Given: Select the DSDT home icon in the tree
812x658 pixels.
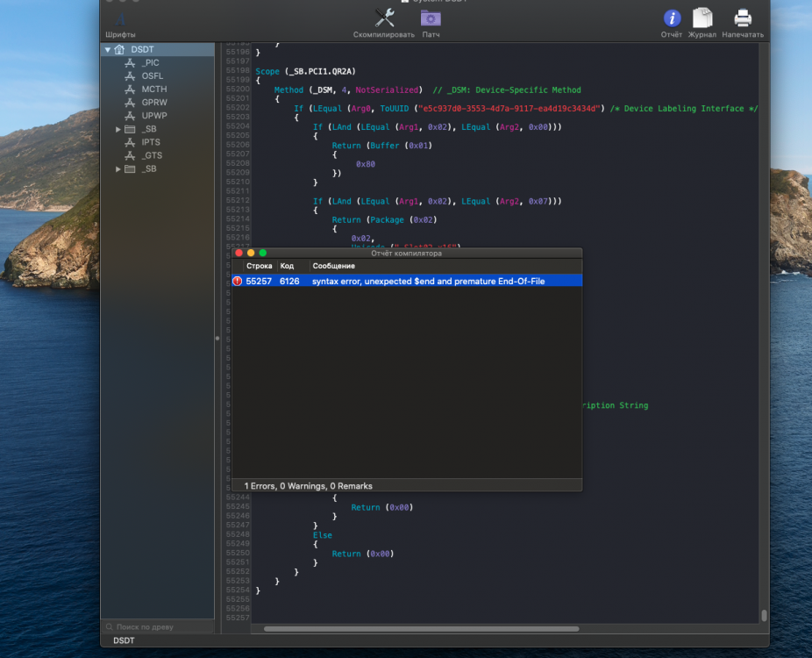Looking at the screenshot, I should [119, 49].
